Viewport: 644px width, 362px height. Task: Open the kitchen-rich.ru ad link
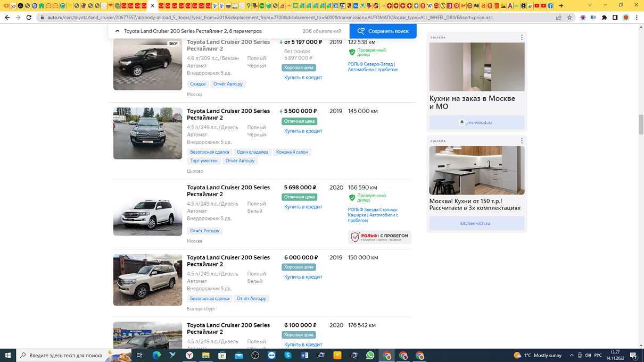(x=477, y=223)
